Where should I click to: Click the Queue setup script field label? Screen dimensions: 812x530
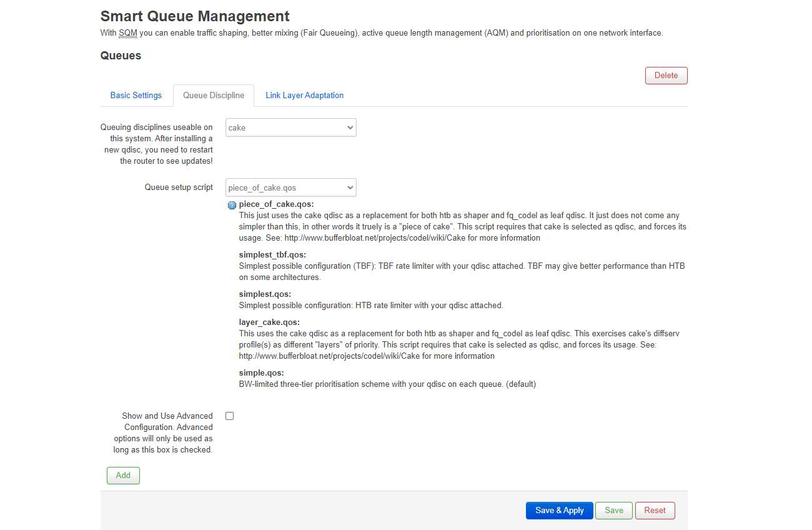179,187
